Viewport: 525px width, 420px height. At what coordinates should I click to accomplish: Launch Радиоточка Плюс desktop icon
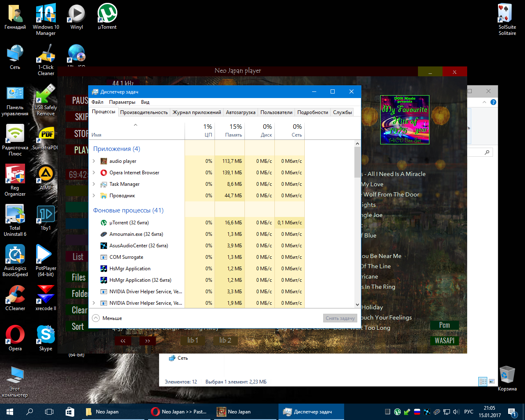pos(15,141)
